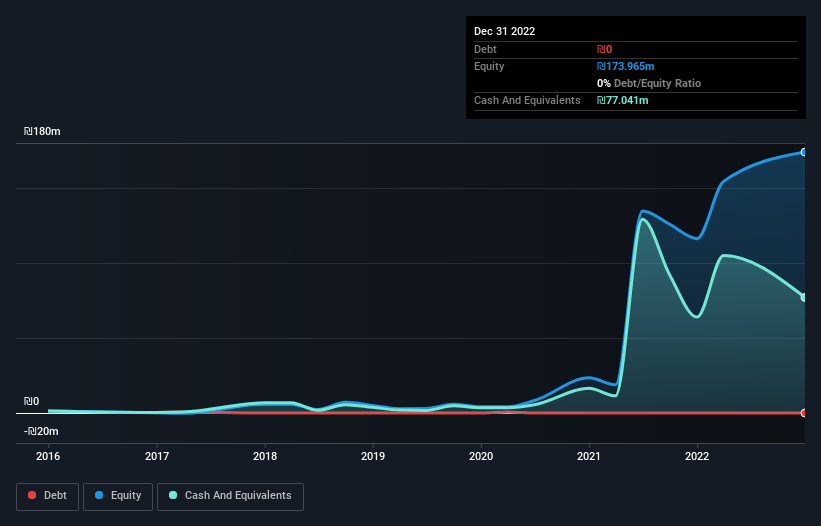Click the Equity row label in tooltip

(x=489, y=66)
